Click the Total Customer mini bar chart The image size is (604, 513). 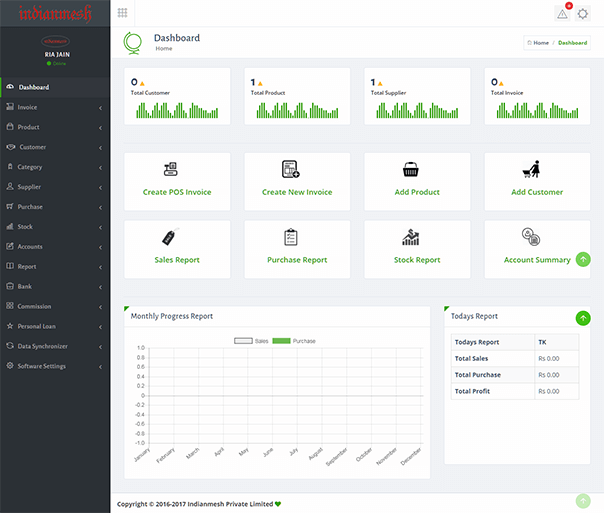click(x=177, y=110)
